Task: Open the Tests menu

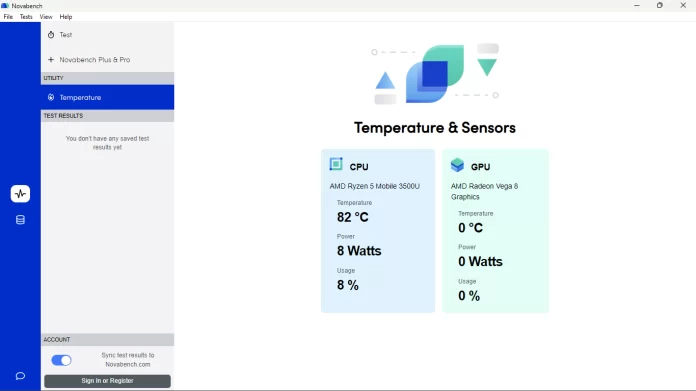Action: click(26, 17)
